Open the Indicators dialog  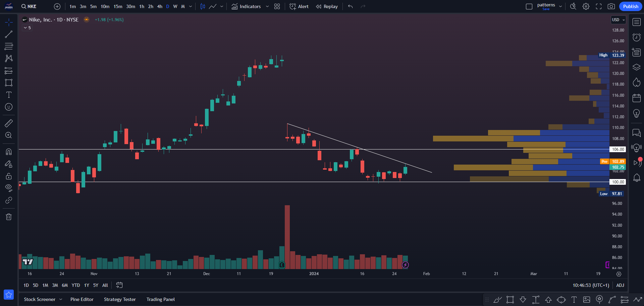coord(246,6)
